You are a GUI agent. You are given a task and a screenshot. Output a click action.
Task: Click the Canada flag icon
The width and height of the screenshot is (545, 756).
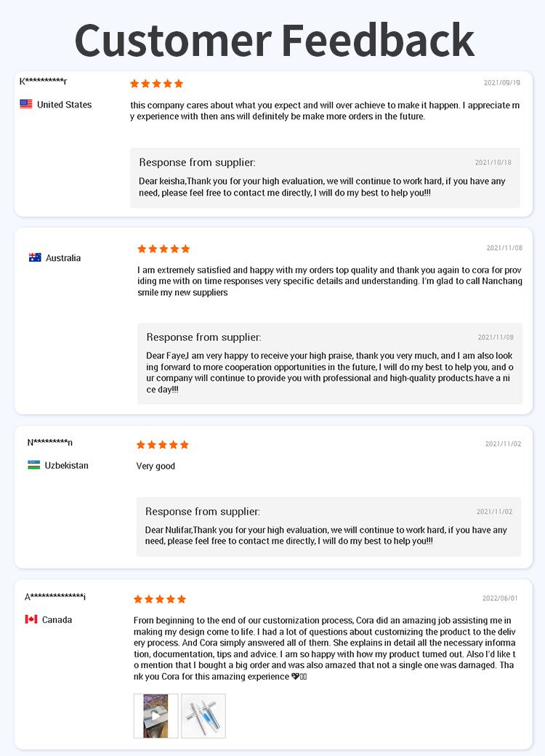coord(31,619)
